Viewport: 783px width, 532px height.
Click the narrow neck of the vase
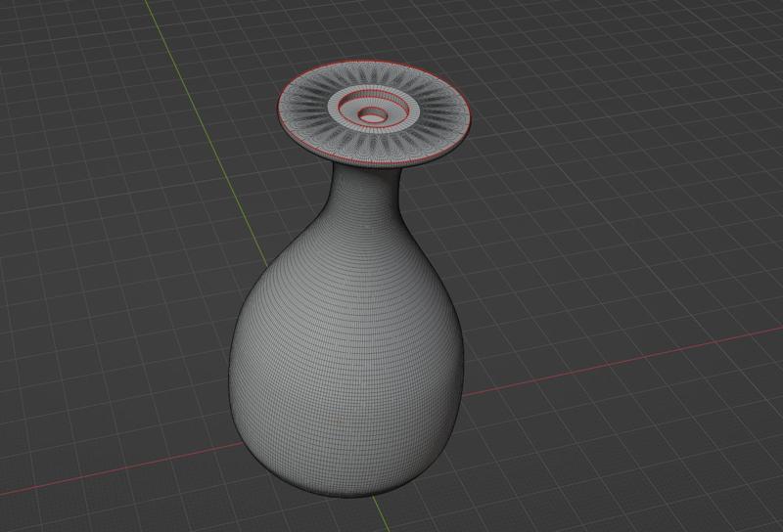pyautogui.click(x=366, y=192)
